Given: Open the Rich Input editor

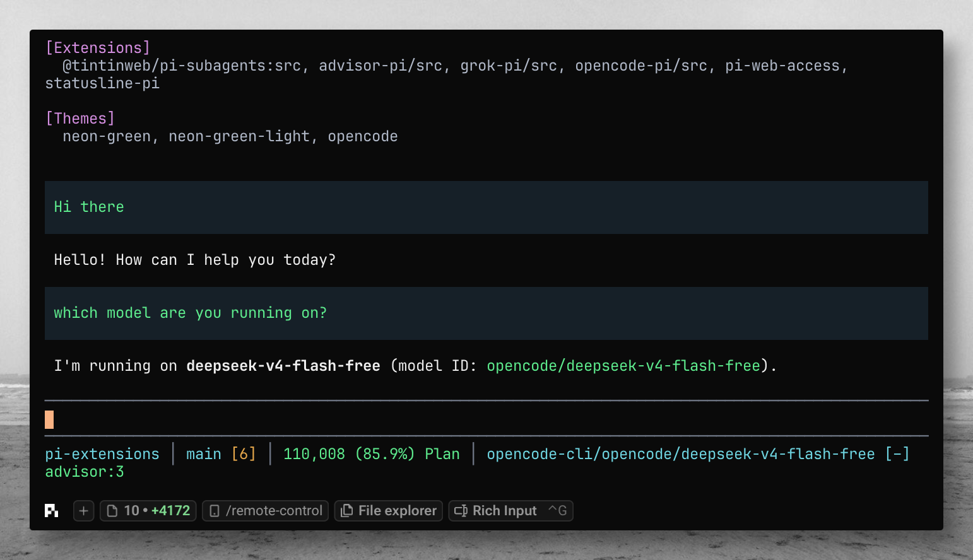Looking at the screenshot, I should [510, 511].
